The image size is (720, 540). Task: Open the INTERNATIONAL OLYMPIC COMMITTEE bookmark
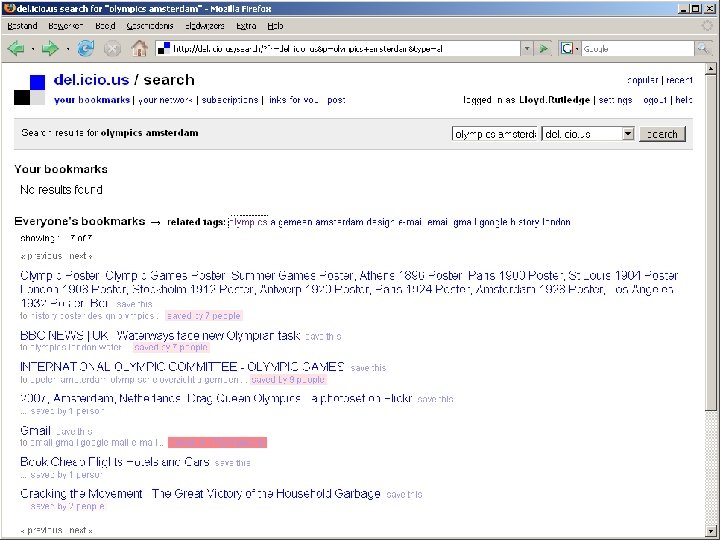point(182,366)
